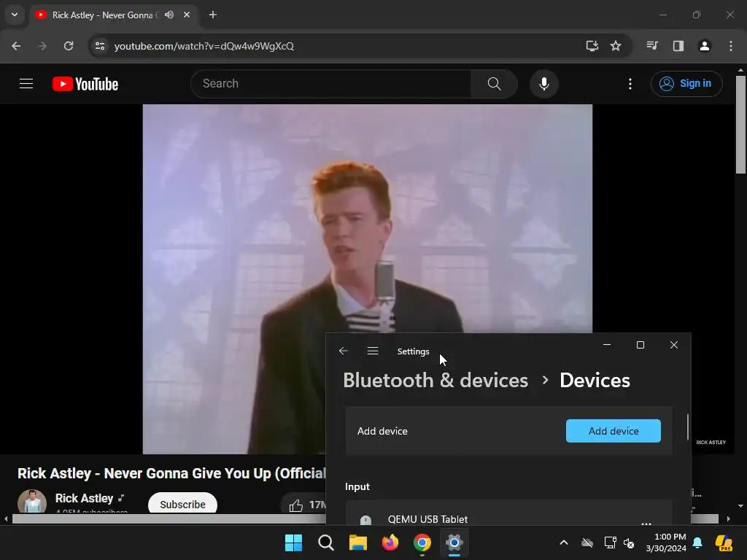Open YouTube settings three-dot menu
Viewport: 747px width, 560px height.
coord(630,84)
